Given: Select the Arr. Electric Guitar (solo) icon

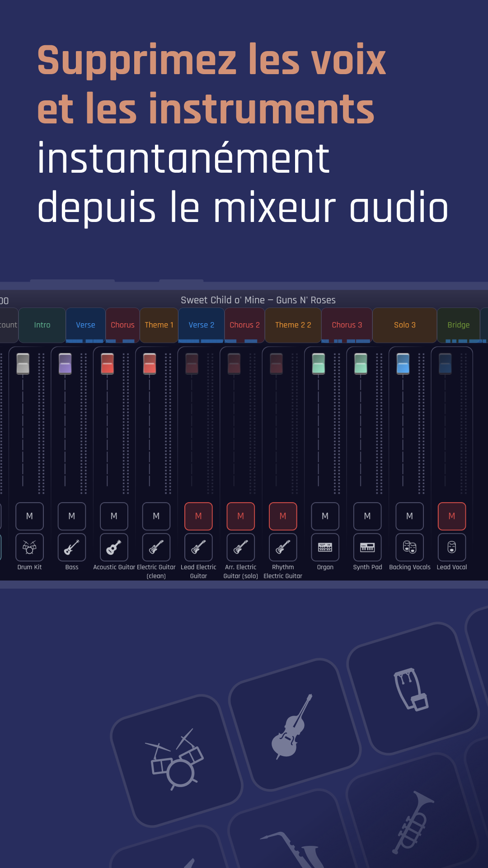Looking at the screenshot, I should point(241,547).
